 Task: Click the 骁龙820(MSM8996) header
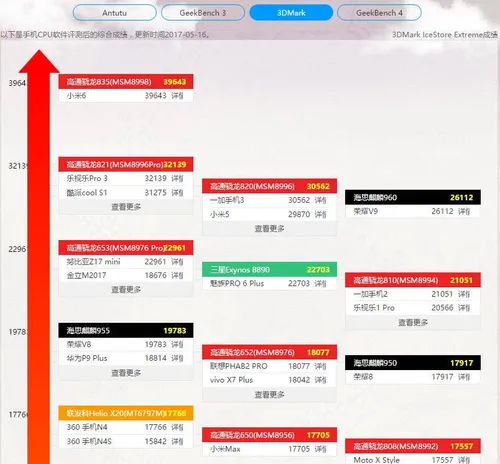[269, 186]
